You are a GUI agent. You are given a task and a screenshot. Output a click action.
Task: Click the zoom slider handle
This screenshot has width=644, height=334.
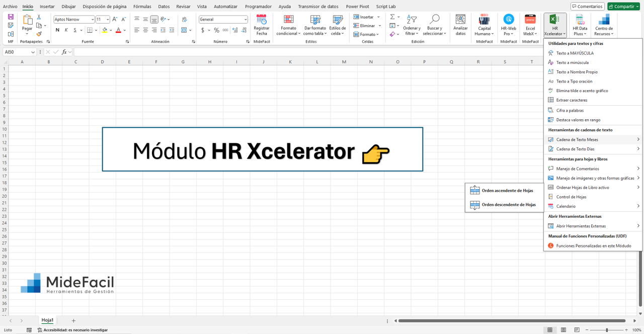pos(607,330)
